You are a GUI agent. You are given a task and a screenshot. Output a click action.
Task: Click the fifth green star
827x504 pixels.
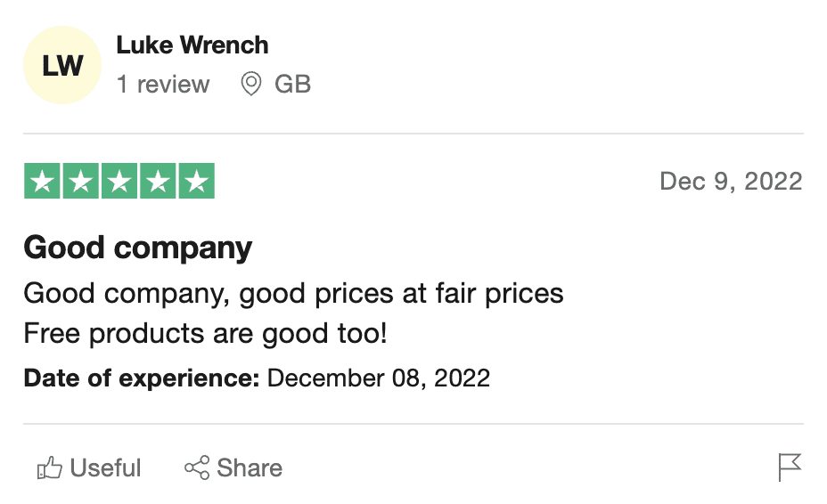(197, 181)
